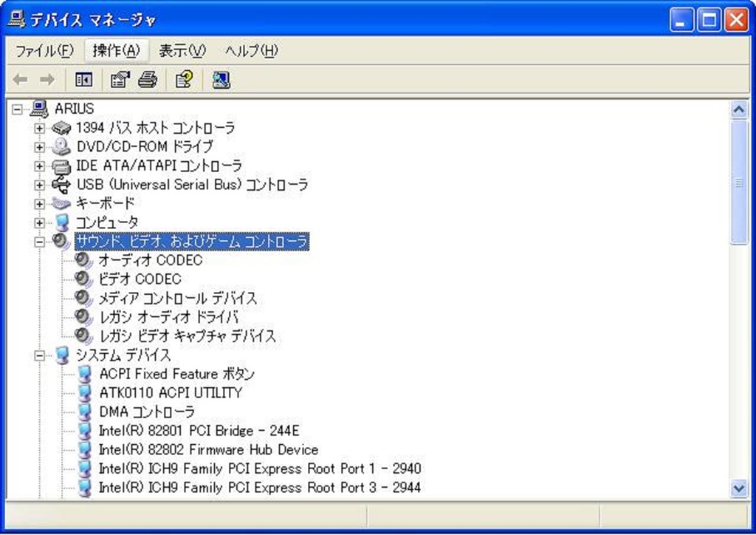756x535 pixels.
Task: Collapse the システム デバイス node
Action: [40, 355]
